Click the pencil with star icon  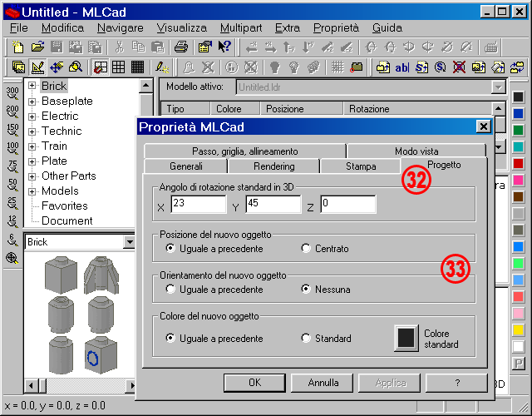162,67
